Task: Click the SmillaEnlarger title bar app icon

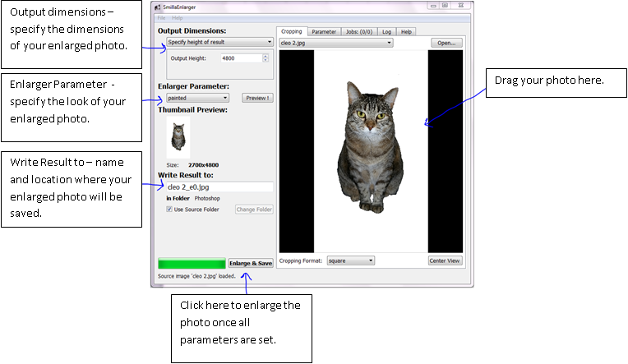Action: tap(157, 7)
